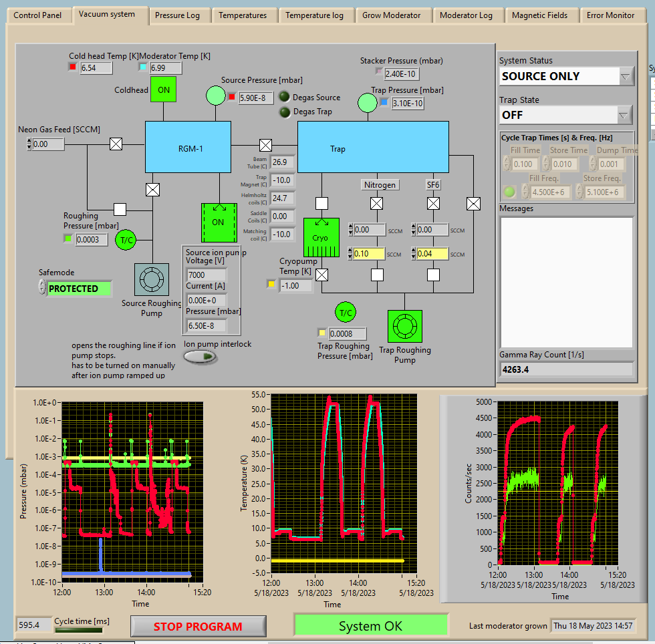Screen dimensions: 655x644
Task: Toggle the Degas Source indicator
Action: tap(284, 98)
